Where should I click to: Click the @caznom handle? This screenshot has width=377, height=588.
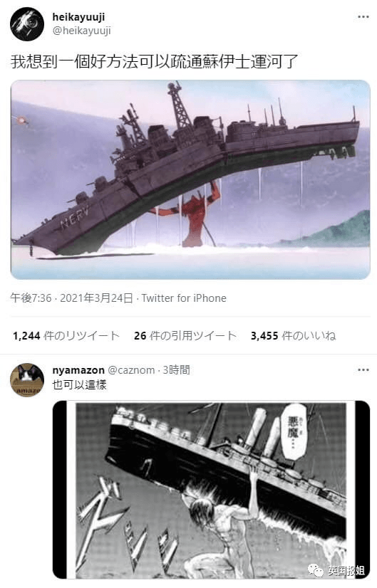(131, 370)
